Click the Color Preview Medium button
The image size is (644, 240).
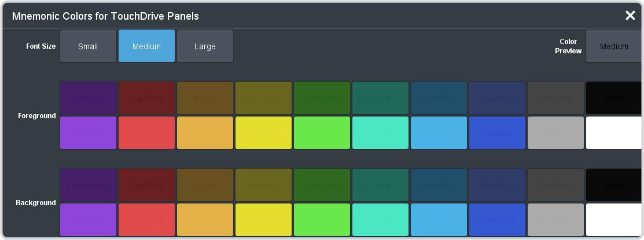pos(613,46)
